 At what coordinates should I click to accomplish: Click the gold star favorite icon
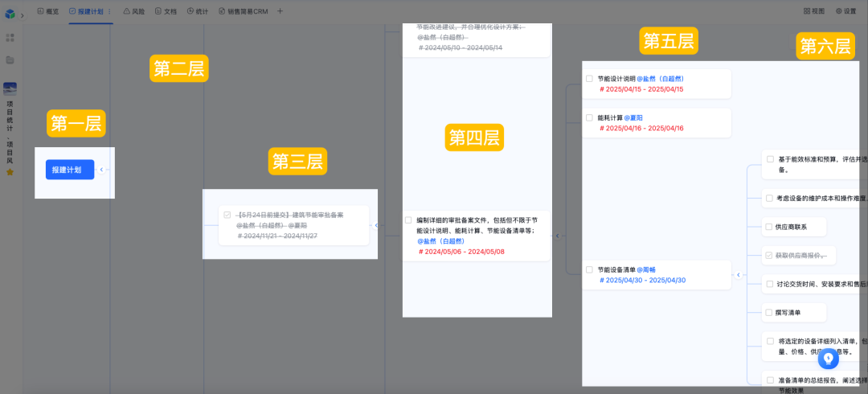pyautogui.click(x=10, y=171)
